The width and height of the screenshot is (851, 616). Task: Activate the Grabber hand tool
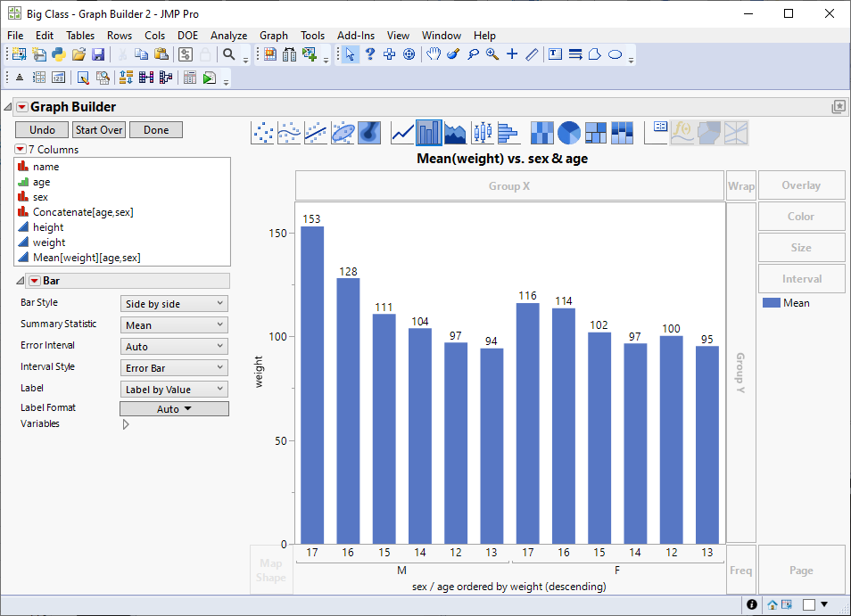tap(433, 54)
